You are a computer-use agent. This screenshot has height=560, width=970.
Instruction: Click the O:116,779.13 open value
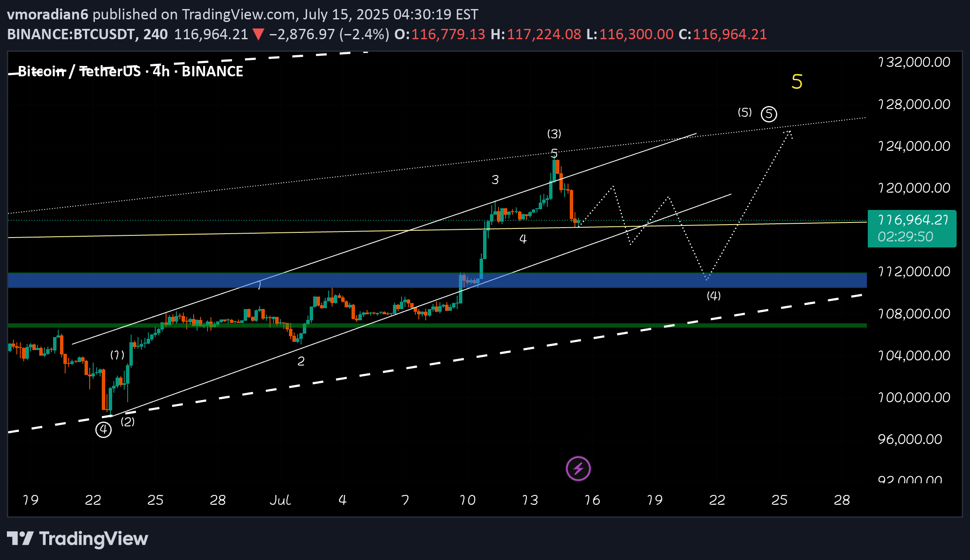[440, 34]
